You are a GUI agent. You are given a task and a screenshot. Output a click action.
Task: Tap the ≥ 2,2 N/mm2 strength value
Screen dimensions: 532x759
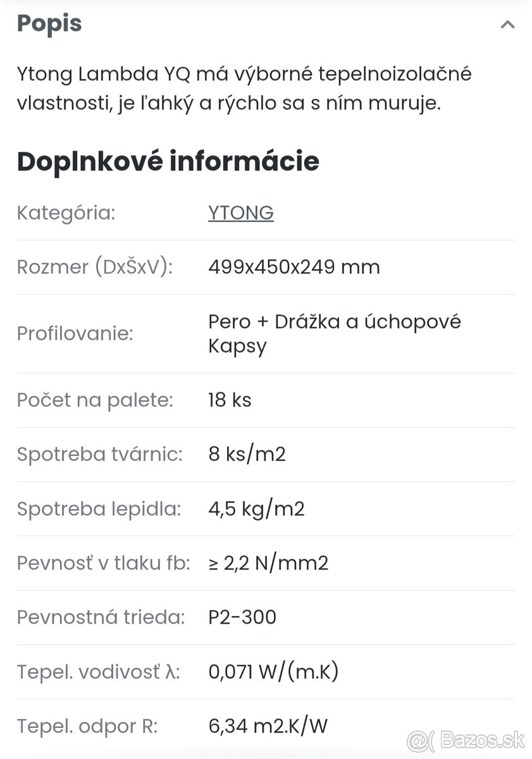click(268, 563)
